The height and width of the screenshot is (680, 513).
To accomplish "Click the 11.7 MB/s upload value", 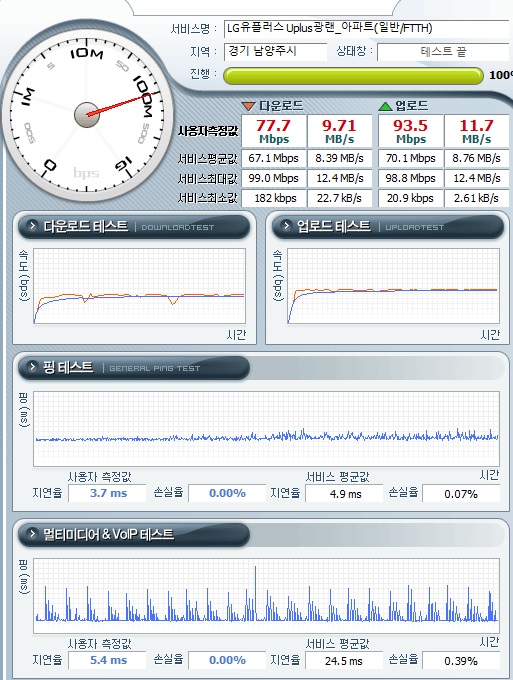I will pos(477,131).
